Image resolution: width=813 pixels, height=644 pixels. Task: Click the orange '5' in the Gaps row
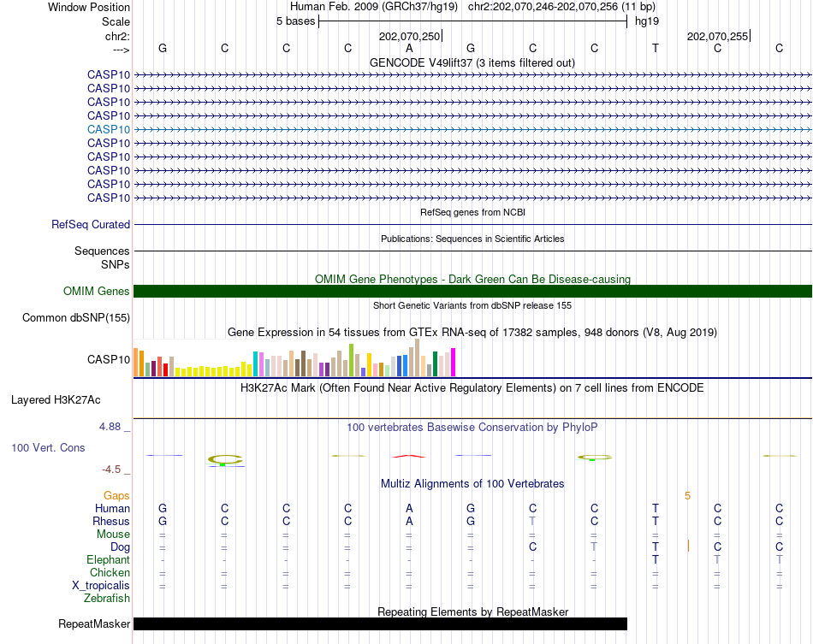(x=687, y=496)
